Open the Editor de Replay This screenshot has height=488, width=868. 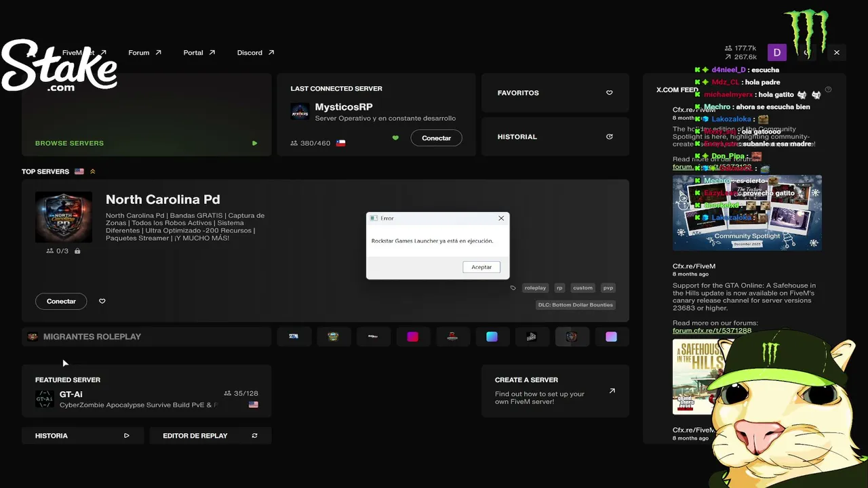(x=210, y=436)
